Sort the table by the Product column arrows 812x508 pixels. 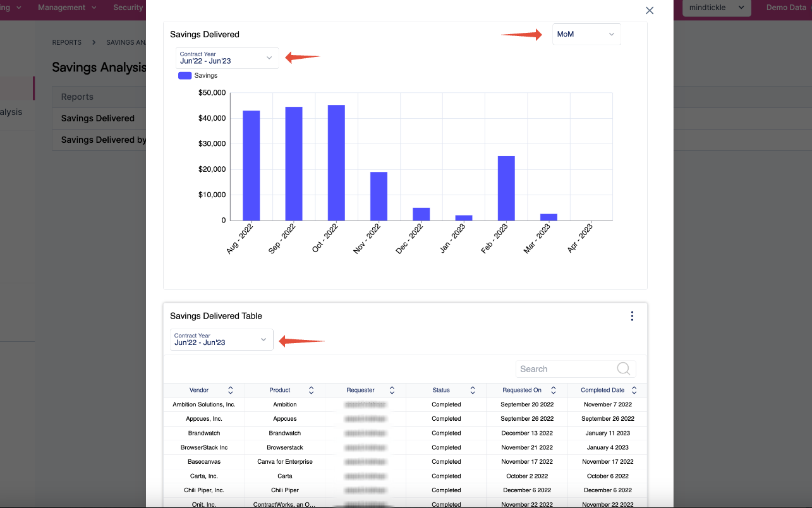[x=311, y=390]
